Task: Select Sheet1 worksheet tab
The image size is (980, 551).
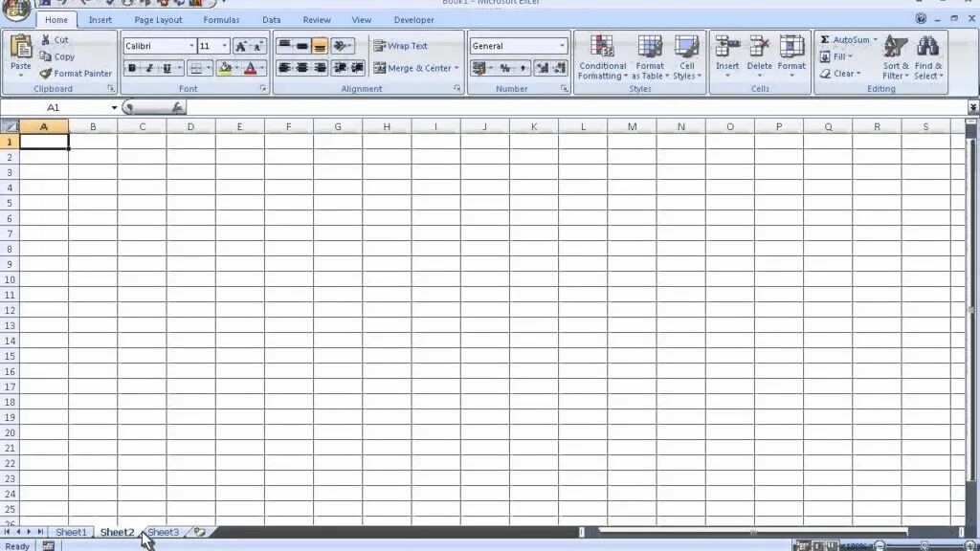Action: 71,532
